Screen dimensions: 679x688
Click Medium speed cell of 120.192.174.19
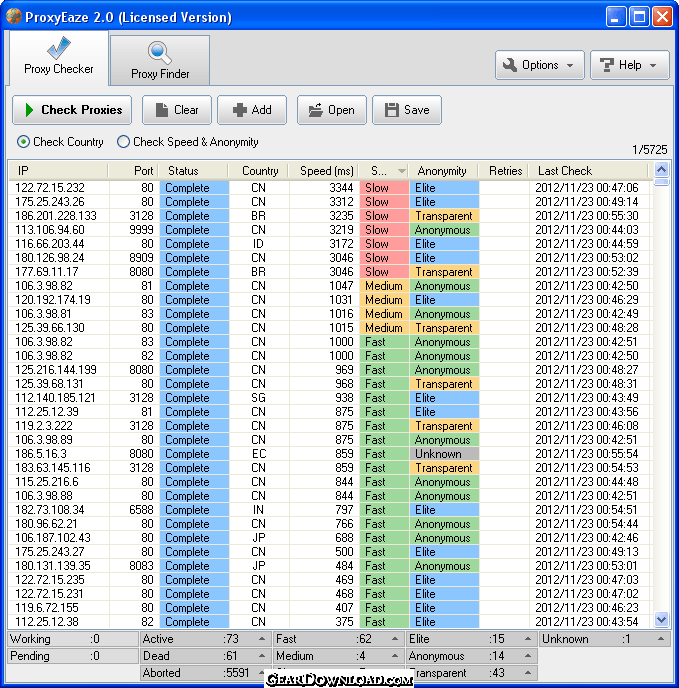pos(384,300)
